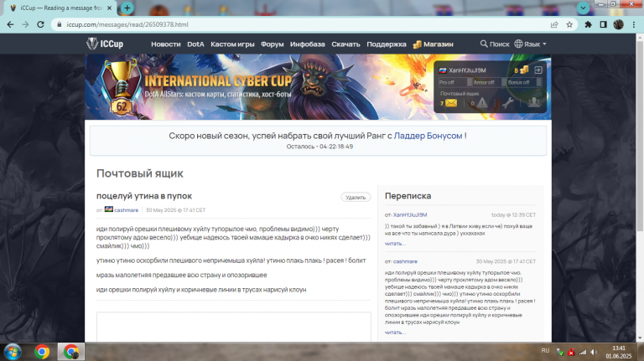Close the ICCup browser tab
The height and width of the screenshot is (361, 644).
[x=109, y=8]
